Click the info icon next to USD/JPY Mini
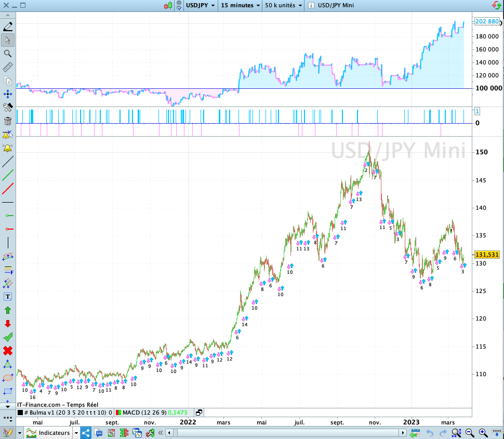 tap(311, 6)
